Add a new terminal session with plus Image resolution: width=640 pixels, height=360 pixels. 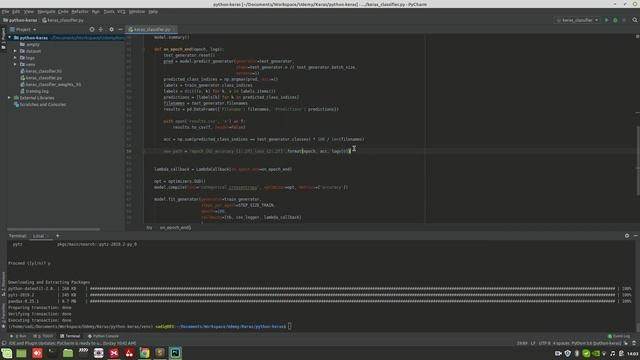click(x=58, y=236)
